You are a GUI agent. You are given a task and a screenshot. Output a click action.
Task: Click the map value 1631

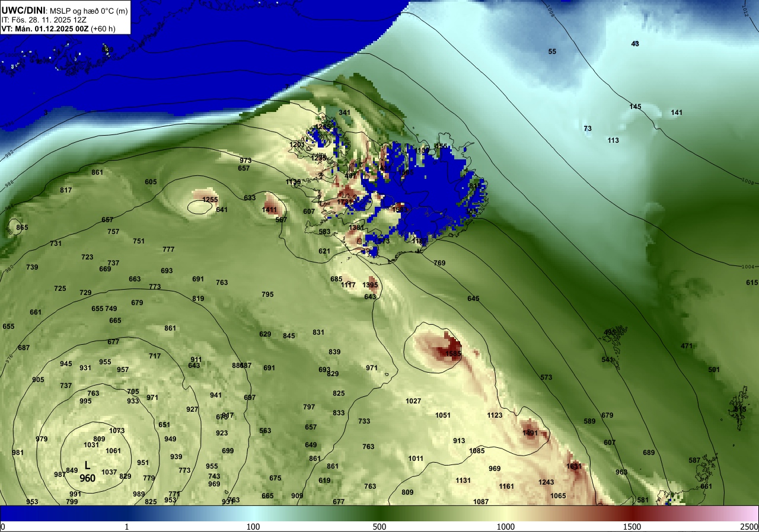pyautogui.click(x=574, y=466)
